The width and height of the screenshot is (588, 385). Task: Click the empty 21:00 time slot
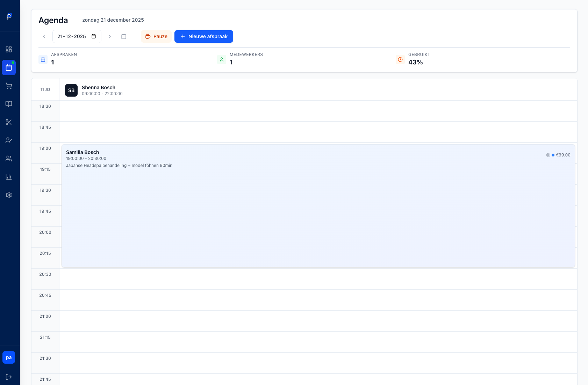(x=318, y=321)
